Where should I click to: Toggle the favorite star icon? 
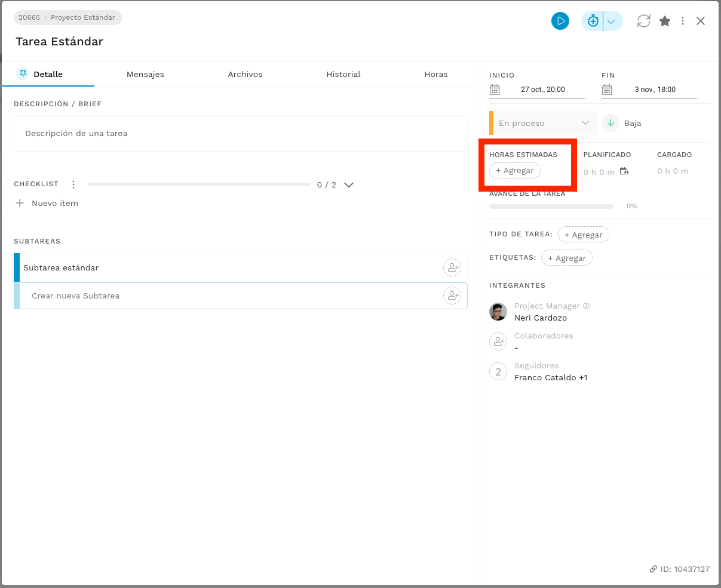click(x=665, y=21)
